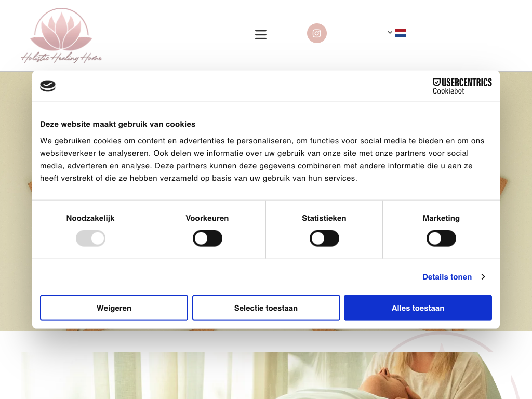Click the Marketing category label
The image size is (532, 399).
click(441, 218)
